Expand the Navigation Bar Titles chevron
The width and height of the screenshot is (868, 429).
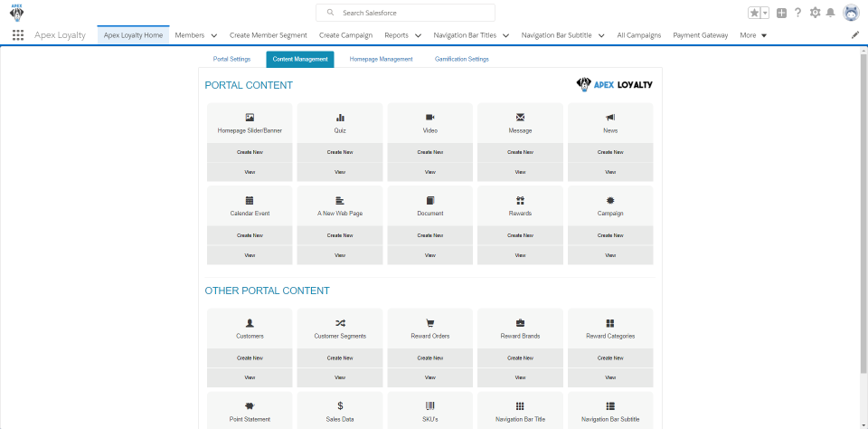[506, 35]
